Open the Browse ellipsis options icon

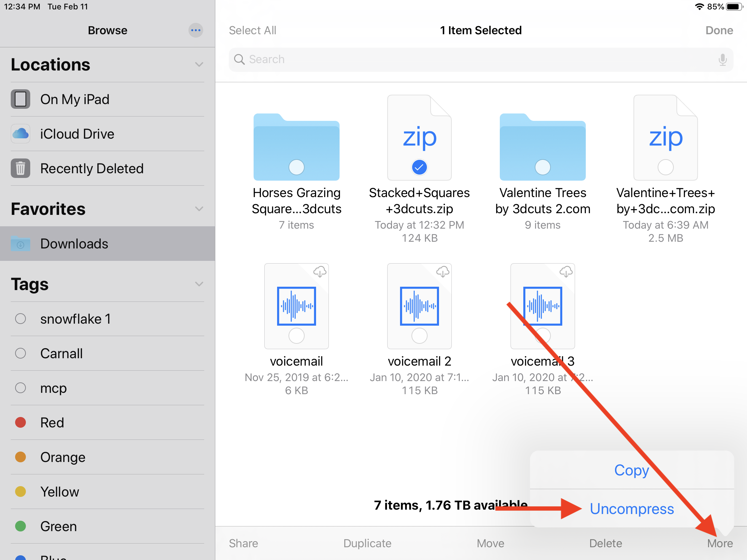195,30
